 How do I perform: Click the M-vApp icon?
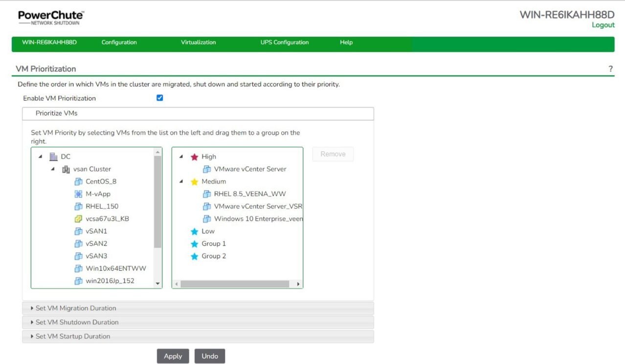(x=78, y=194)
